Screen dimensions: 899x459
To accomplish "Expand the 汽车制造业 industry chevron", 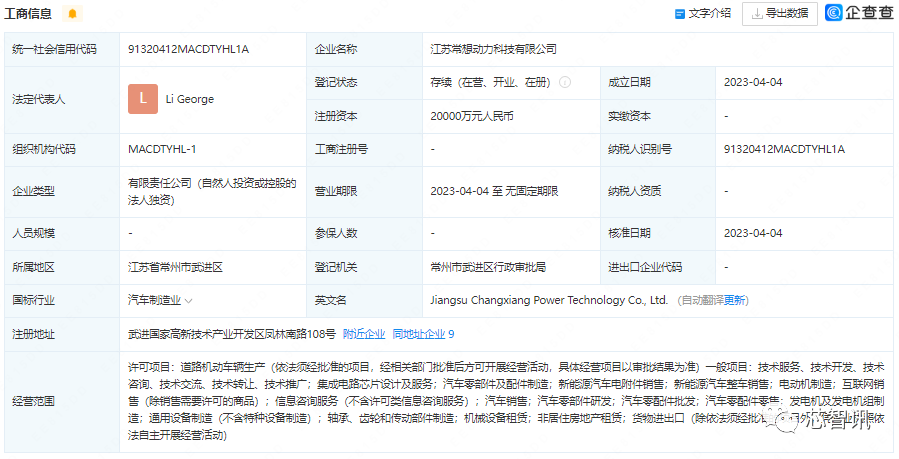I will [189, 301].
